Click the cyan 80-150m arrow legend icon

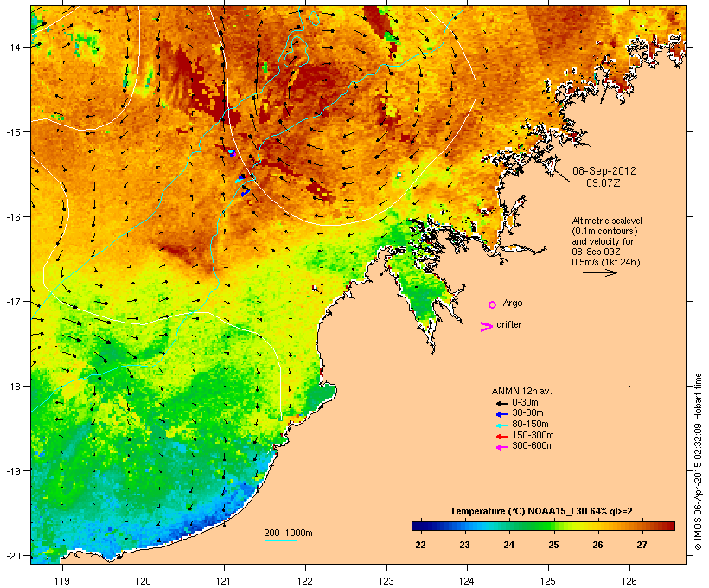(x=501, y=425)
